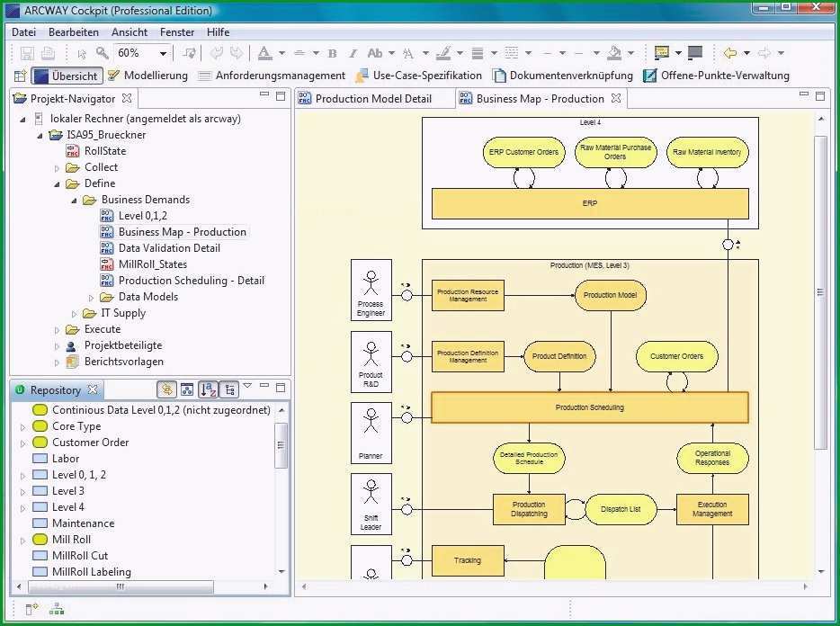
Task: Click the open perspective icon left of Übersicht
Action: (x=20, y=76)
